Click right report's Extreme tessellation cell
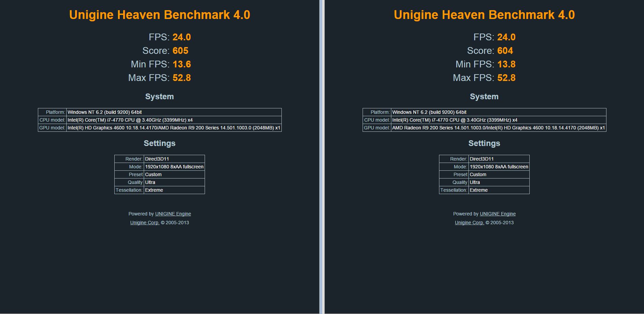 499,190
